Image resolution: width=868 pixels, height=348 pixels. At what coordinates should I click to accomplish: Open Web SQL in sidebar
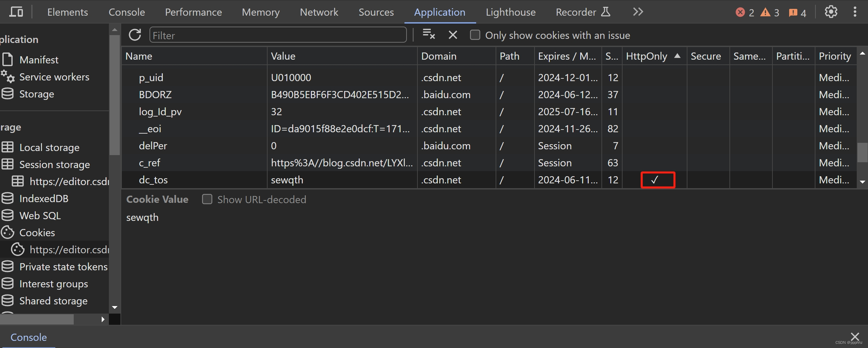(40, 216)
